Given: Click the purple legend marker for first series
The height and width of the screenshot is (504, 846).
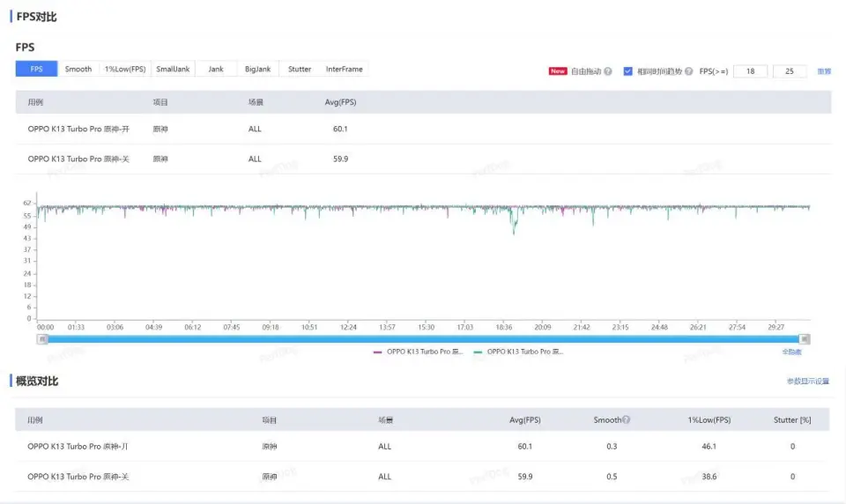Looking at the screenshot, I should pos(378,352).
